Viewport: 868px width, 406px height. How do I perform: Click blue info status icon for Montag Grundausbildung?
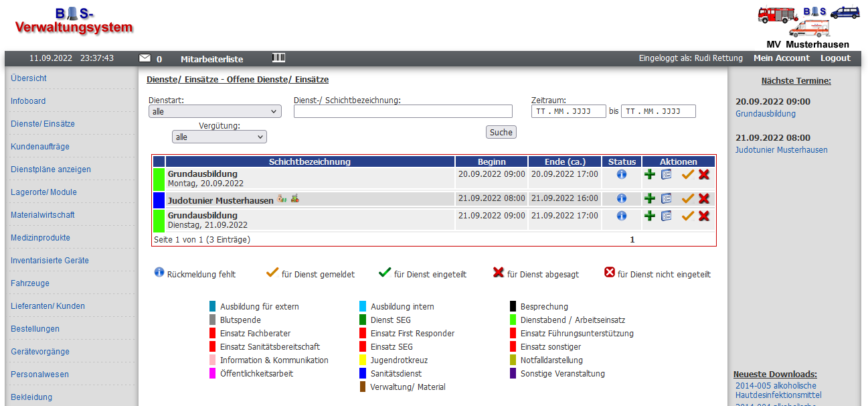[x=621, y=175]
